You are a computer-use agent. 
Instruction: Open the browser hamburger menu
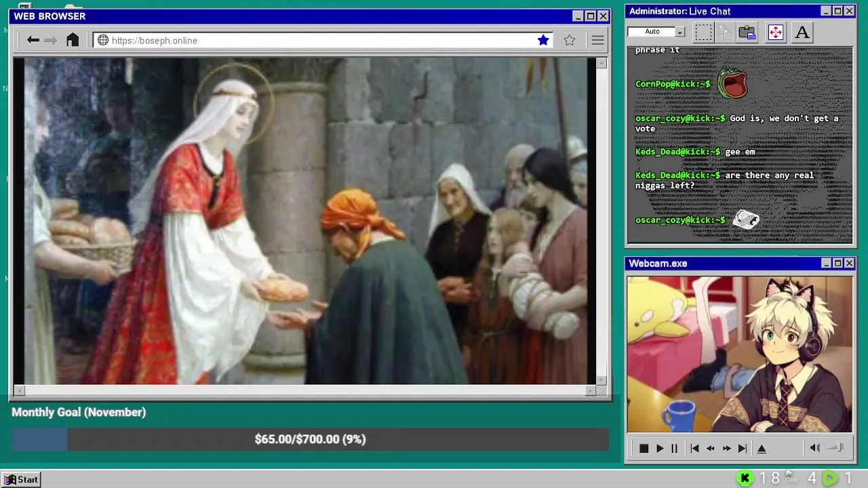click(597, 40)
